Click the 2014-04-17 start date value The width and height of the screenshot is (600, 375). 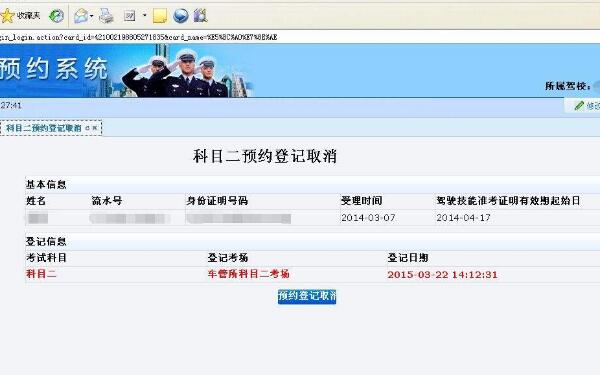(463, 218)
